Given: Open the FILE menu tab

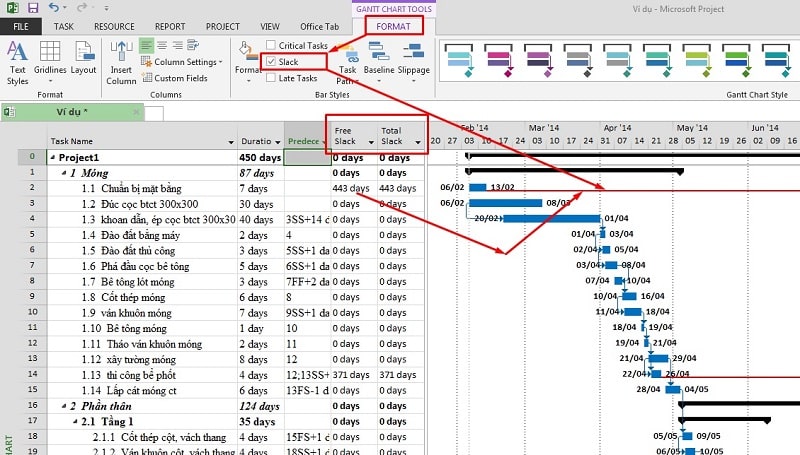Looking at the screenshot, I should (x=21, y=26).
